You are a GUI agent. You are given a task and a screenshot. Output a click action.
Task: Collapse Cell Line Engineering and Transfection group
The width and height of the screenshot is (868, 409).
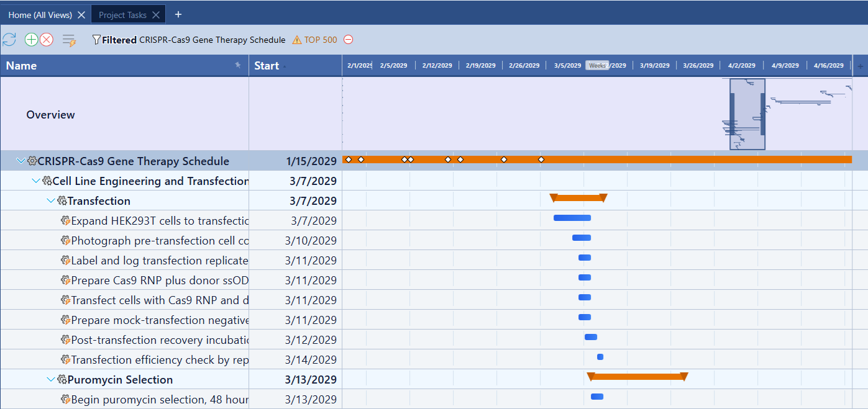coord(36,181)
